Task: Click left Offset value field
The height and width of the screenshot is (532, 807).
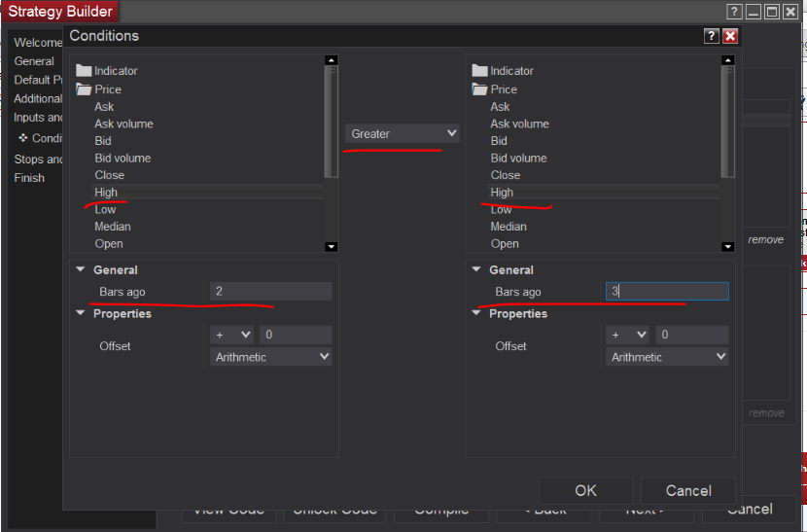Action: (296, 335)
